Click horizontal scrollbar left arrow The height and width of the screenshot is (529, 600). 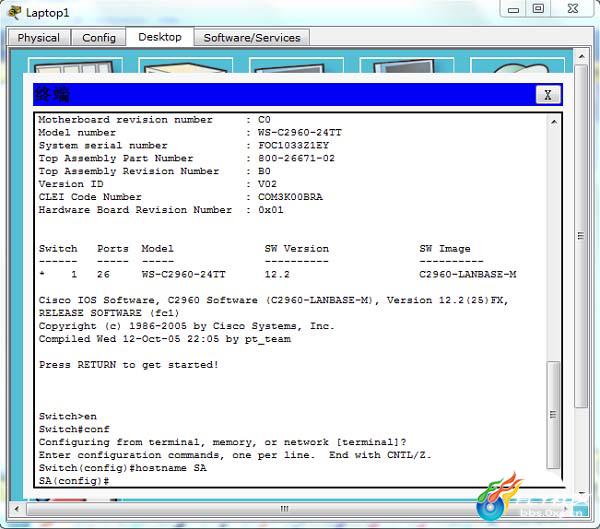click(x=16, y=509)
